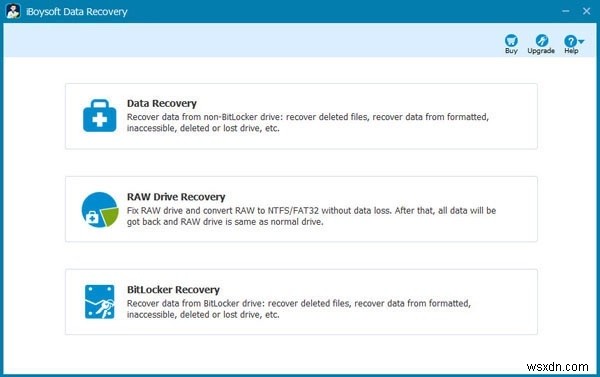This screenshot has width=600, height=377.
Task: Select the BitLocker Recovery heading
Action: click(x=173, y=290)
